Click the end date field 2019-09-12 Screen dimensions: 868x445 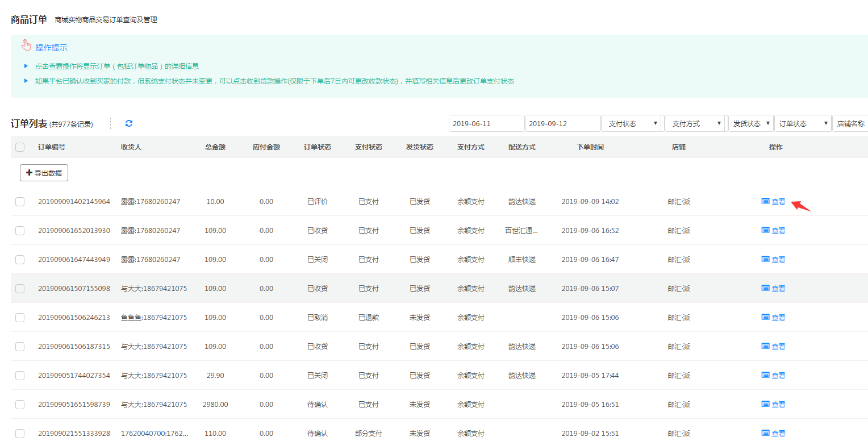point(562,123)
